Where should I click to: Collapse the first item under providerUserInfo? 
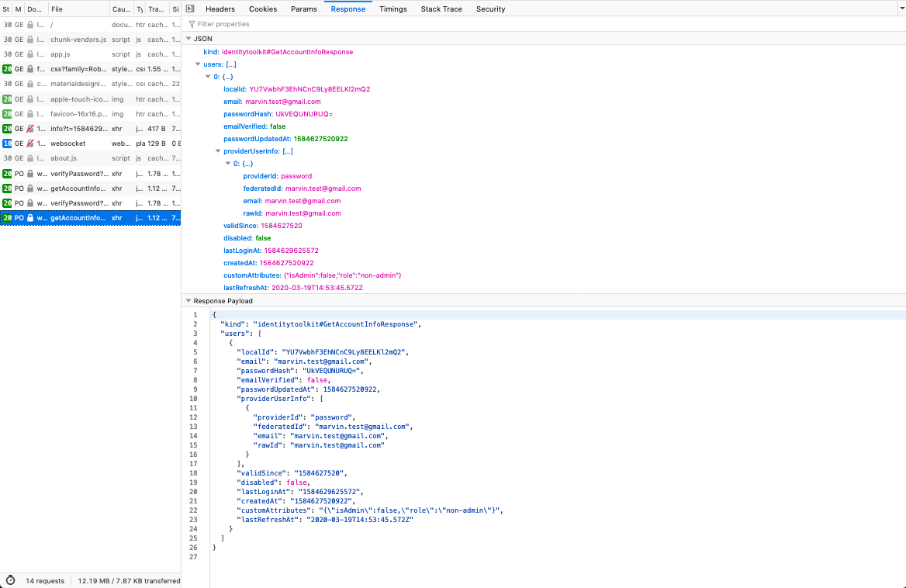(x=227, y=164)
